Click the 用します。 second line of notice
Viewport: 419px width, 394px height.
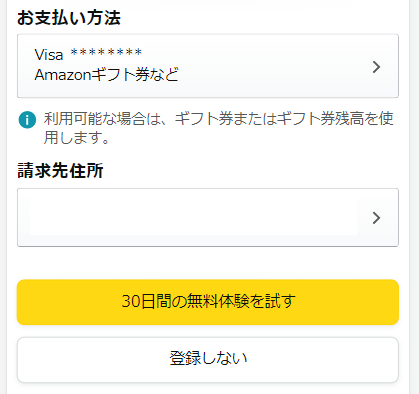(76, 137)
